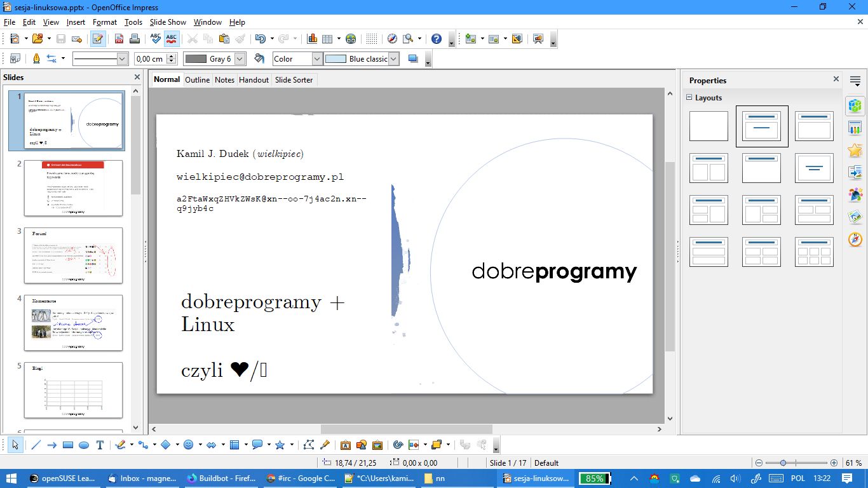Click the Windows Start button
Screen dimensions: 868x488
(x=11, y=478)
